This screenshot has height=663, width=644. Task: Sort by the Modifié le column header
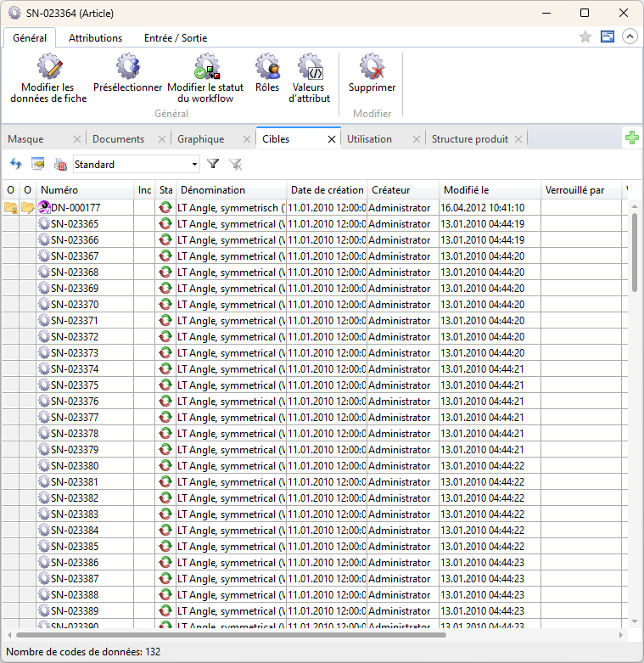click(x=489, y=190)
